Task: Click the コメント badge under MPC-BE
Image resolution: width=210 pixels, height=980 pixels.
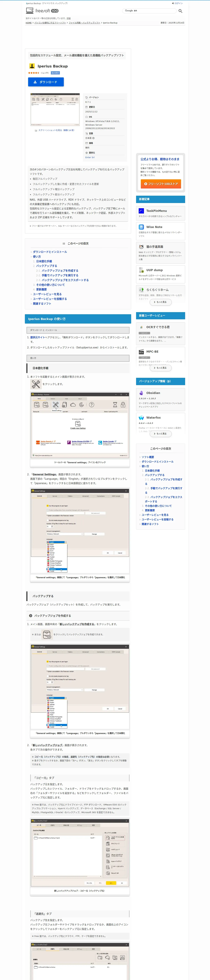Action: (x=144, y=358)
